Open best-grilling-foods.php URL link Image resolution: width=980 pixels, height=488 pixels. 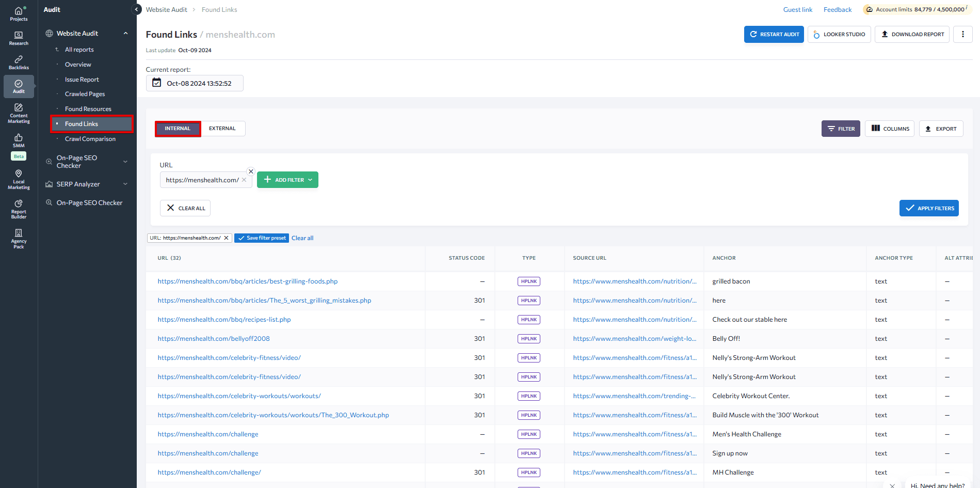[248, 281]
